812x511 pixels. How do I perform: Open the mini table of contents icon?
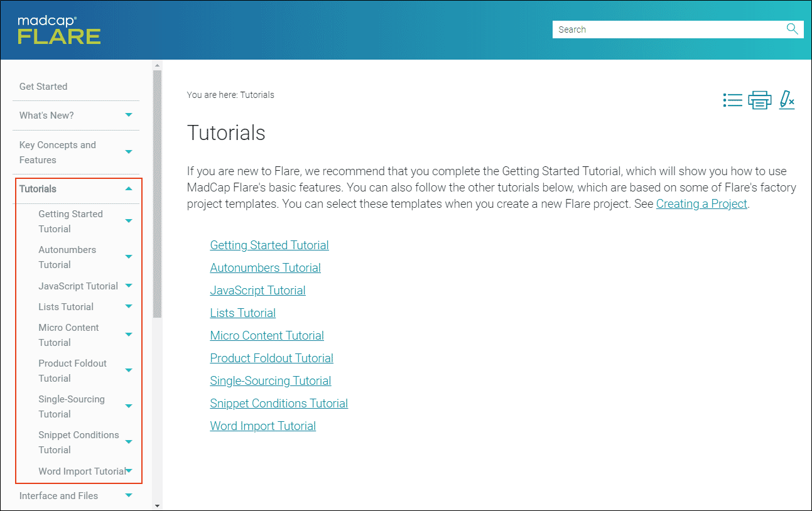[x=732, y=100]
